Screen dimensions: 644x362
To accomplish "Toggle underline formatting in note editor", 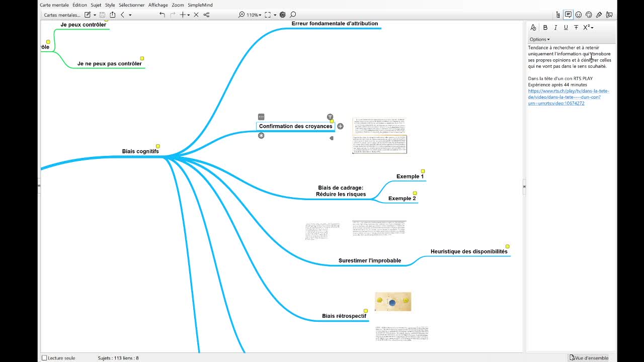I will 566,28.
